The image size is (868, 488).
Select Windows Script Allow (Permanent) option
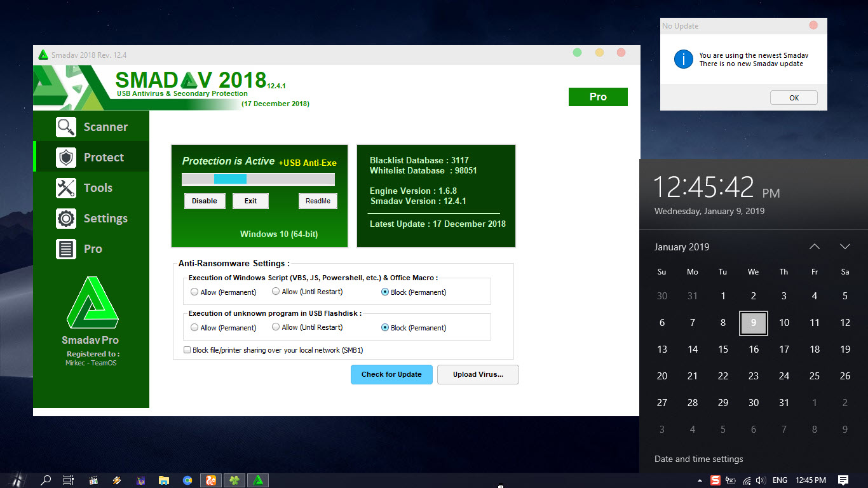pos(224,292)
